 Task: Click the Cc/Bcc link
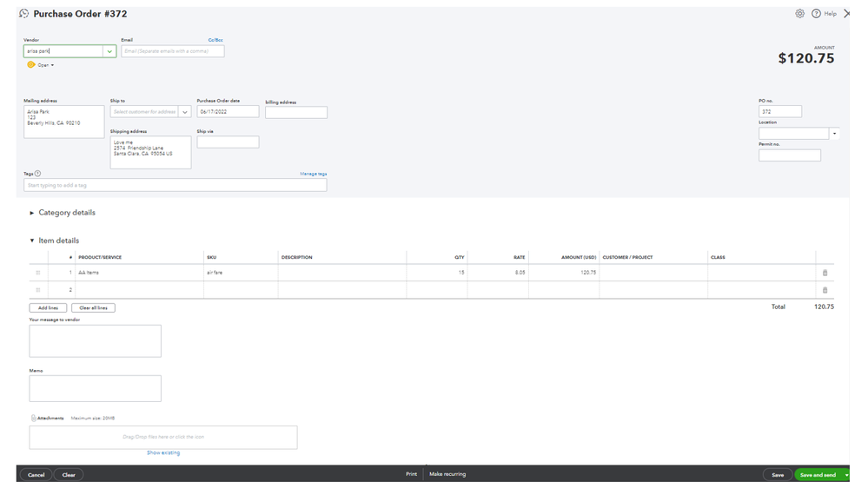coord(215,41)
